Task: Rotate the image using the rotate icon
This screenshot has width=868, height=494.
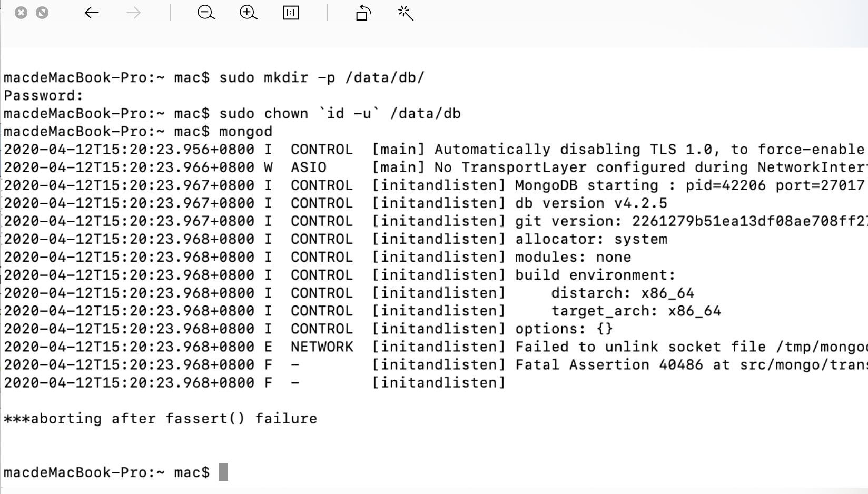Action: click(x=363, y=13)
